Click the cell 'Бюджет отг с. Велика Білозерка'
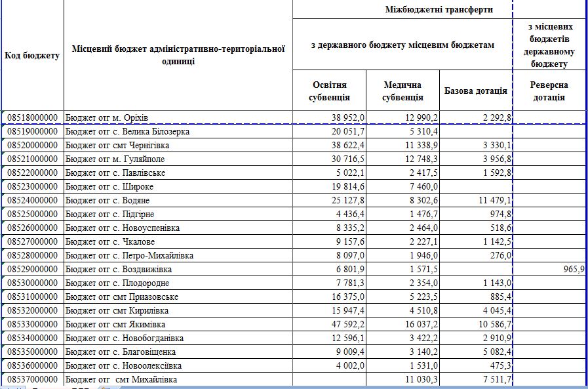Image resolution: width=588 pixels, height=389 pixels. (x=178, y=132)
